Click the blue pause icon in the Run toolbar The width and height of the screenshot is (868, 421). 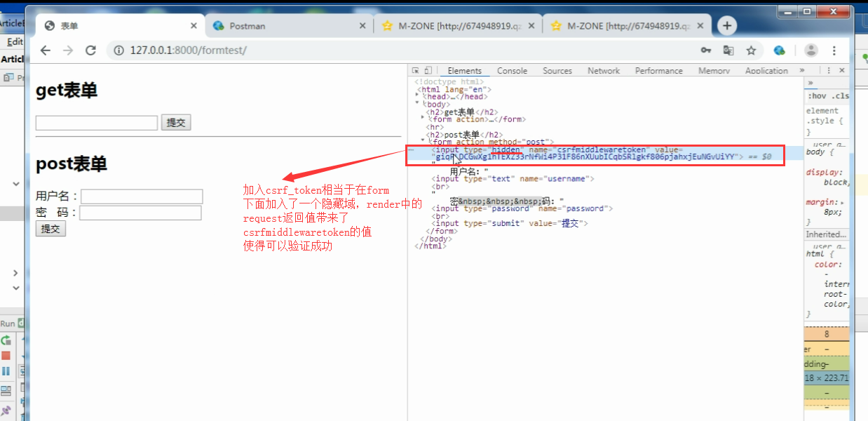(x=6, y=370)
